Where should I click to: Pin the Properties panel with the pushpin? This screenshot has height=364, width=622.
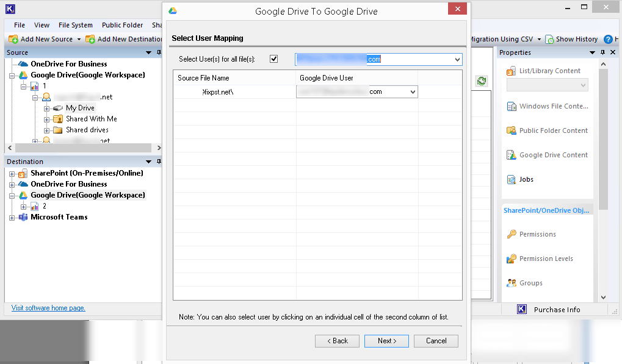point(602,52)
